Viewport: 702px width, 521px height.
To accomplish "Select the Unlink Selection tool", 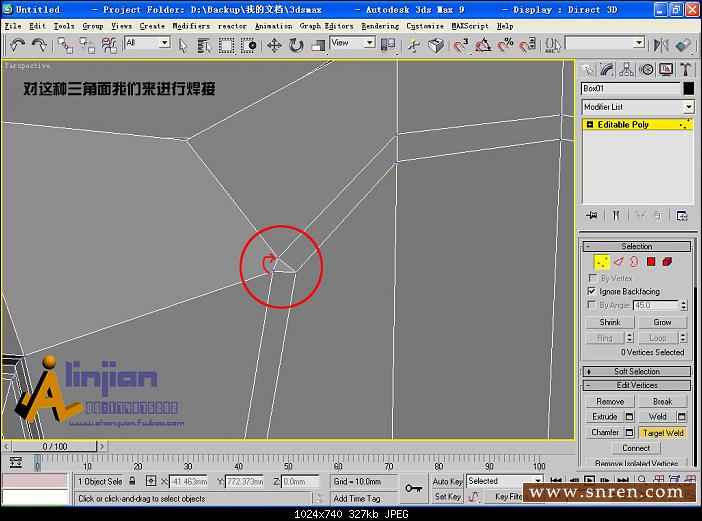I will 87,45.
